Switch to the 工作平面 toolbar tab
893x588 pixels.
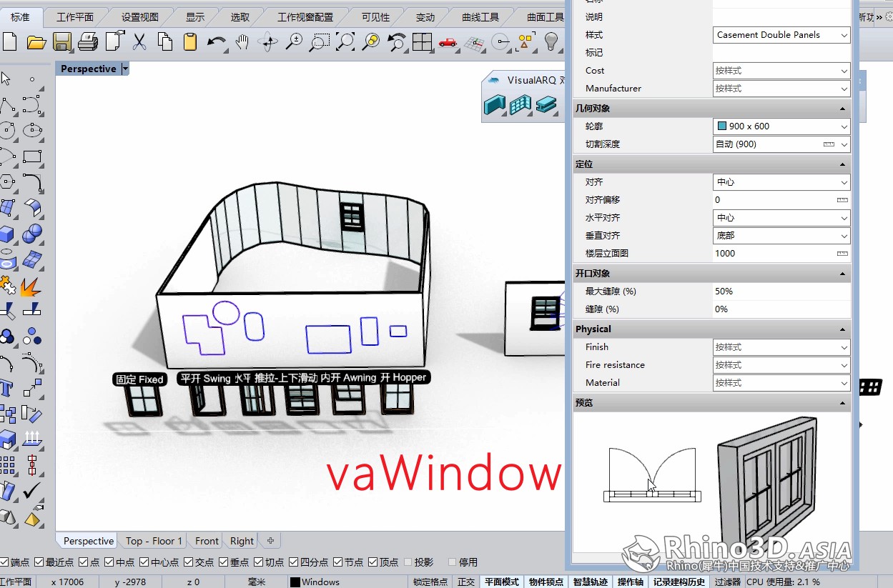pyautogui.click(x=75, y=17)
